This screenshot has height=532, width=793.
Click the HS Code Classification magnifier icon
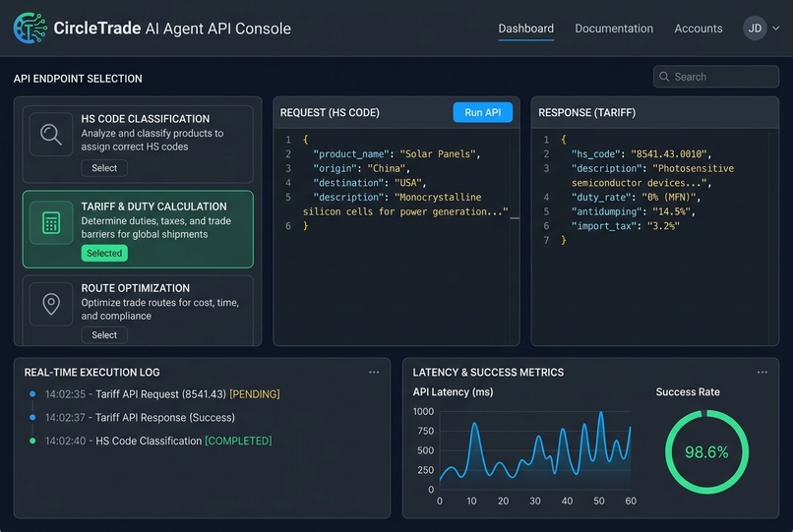tap(51, 135)
